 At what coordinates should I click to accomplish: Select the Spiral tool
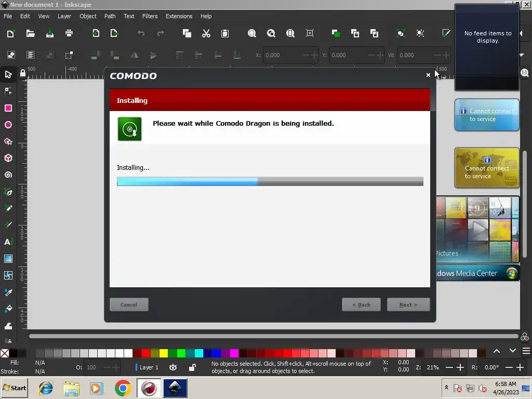(x=8, y=175)
